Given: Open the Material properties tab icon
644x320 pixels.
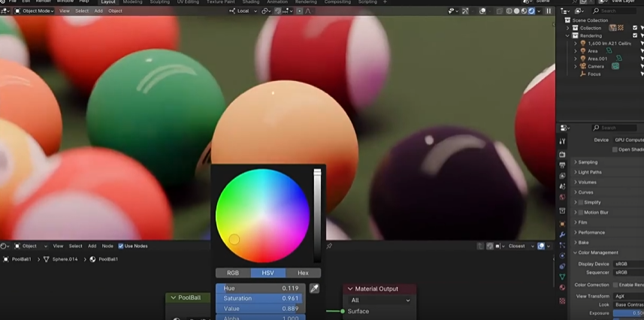Looking at the screenshot, I should pos(562,288).
